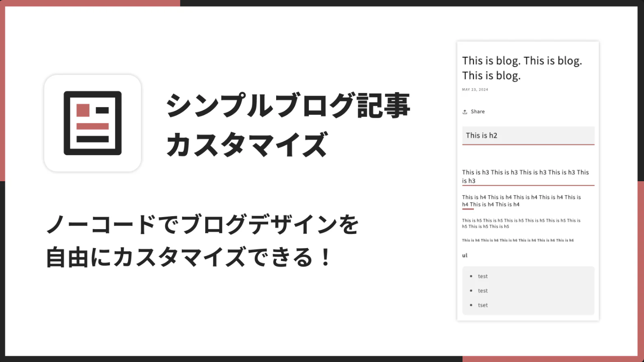Click the blog title 'This is blog.'
The height and width of the screenshot is (362, 644).
[522, 68]
